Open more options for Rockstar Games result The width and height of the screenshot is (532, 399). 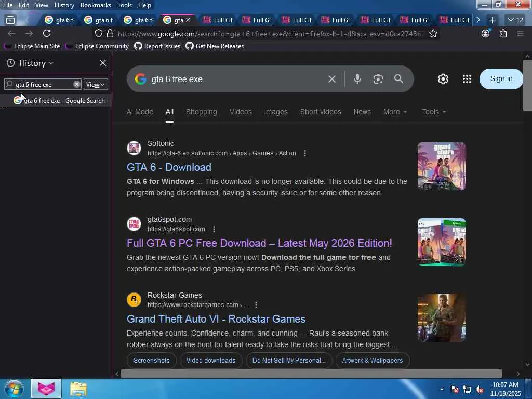(x=256, y=305)
